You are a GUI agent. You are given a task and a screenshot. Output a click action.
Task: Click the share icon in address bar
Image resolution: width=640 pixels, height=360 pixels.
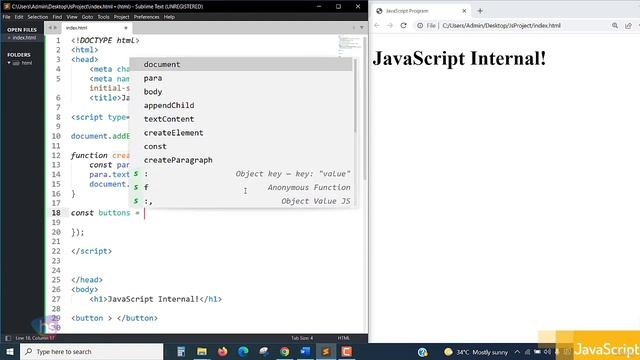(628, 25)
